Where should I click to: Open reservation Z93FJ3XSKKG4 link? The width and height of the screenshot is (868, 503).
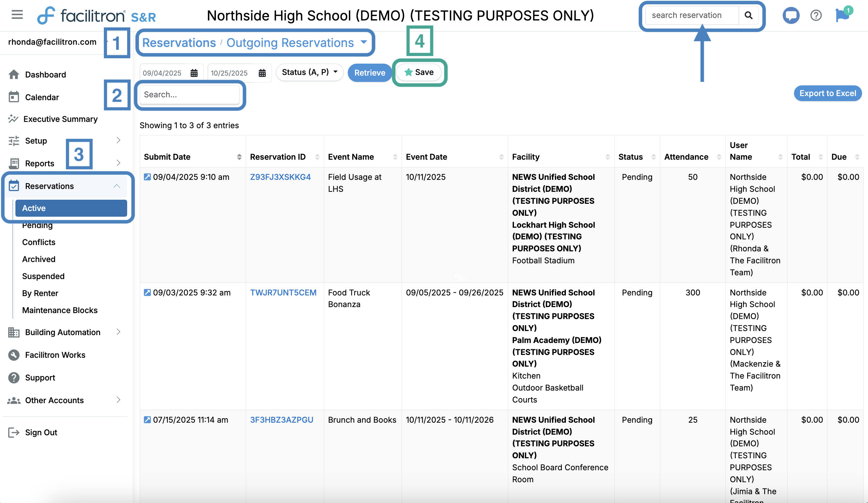click(x=280, y=177)
